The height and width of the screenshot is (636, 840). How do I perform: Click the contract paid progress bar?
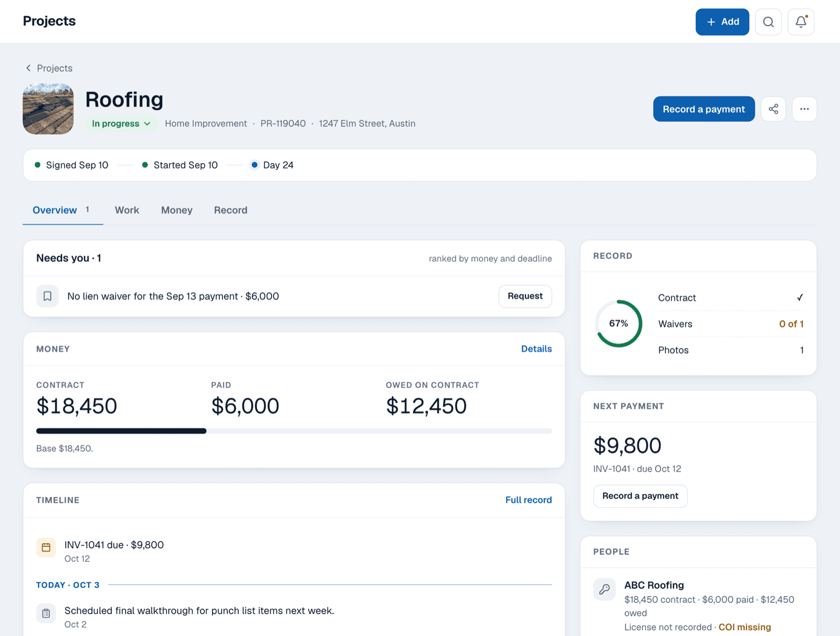294,431
